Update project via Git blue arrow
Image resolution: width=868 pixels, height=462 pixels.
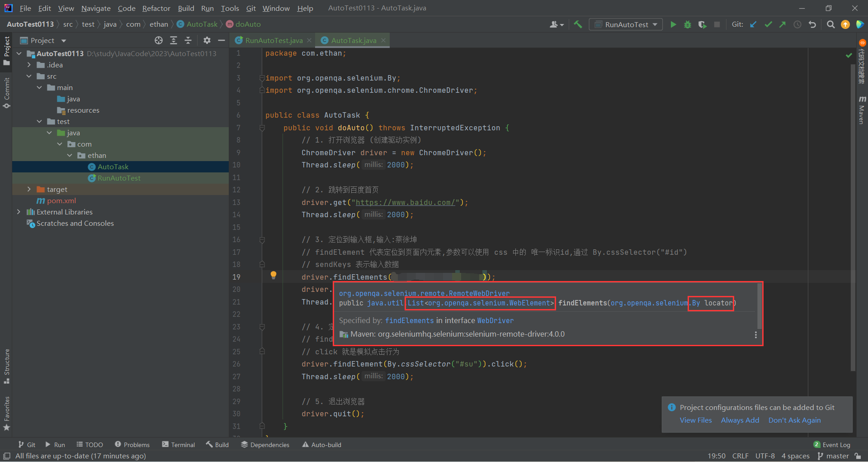tap(753, 24)
